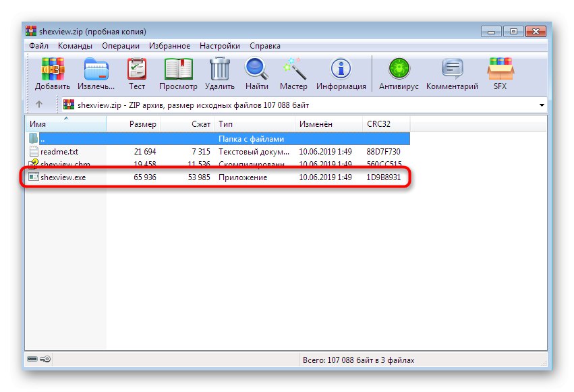This screenshot has height=392, width=574.
Task: Click the Приложение type cell
Action: (x=243, y=177)
